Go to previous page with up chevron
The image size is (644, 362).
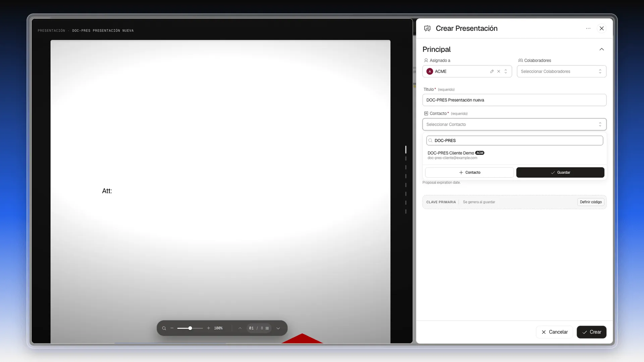click(x=240, y=328)
